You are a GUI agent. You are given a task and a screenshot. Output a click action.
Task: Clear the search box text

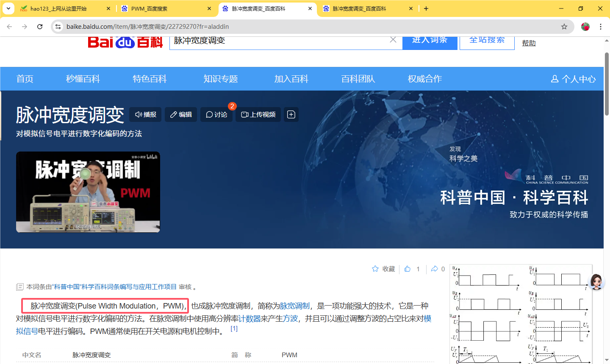(x=393, y=40)
